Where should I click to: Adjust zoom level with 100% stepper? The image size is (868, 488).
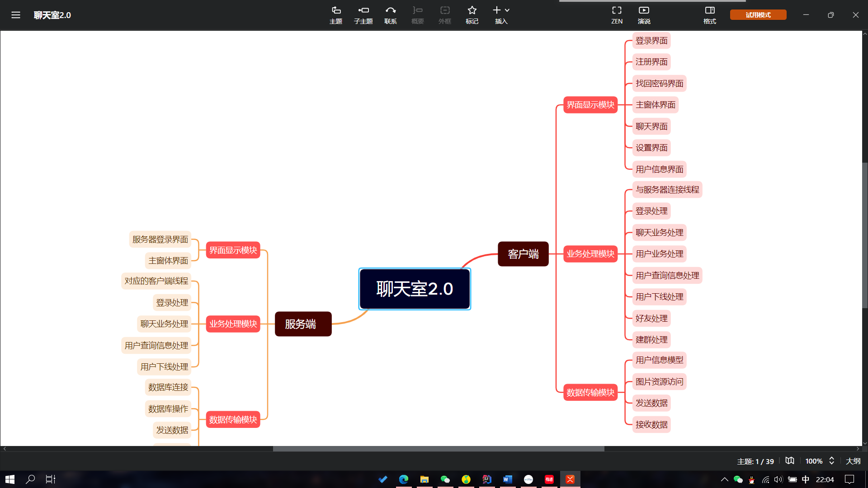coord(831,460)
